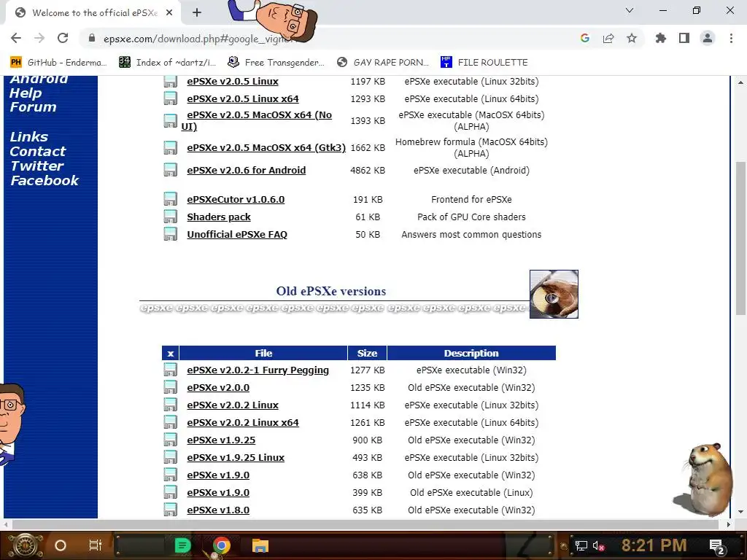The height and width of the screenshot is (560, 747).
Task: Open the FILE ROULETTE bookmark
Action: click(x=484, y=62)
